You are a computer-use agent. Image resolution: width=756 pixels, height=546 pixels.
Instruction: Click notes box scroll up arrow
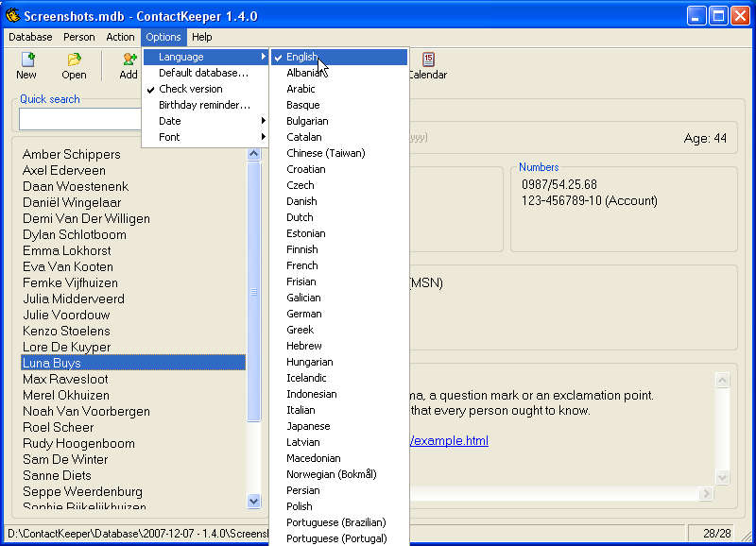click(722, 381)
